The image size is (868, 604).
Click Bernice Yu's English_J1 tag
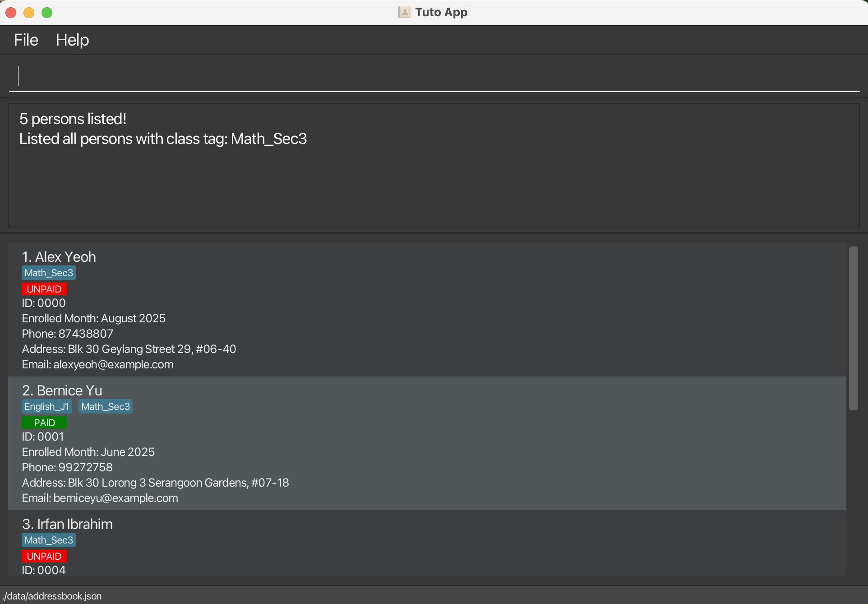[46, 407]
